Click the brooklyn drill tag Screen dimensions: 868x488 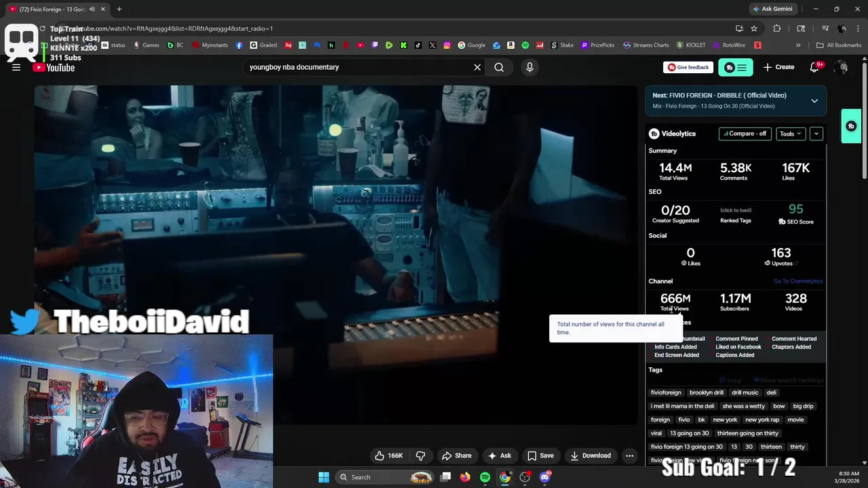coord(707,392)
